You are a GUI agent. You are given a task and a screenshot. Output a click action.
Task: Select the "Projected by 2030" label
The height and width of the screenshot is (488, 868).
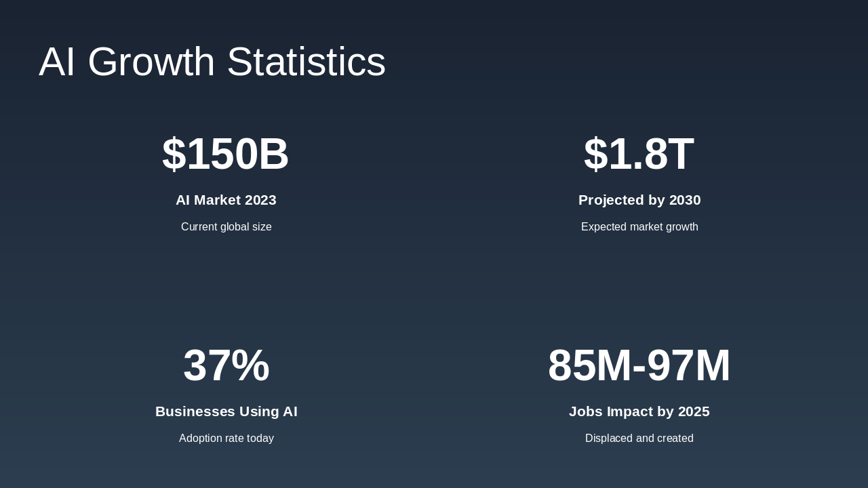pos(639,200)
